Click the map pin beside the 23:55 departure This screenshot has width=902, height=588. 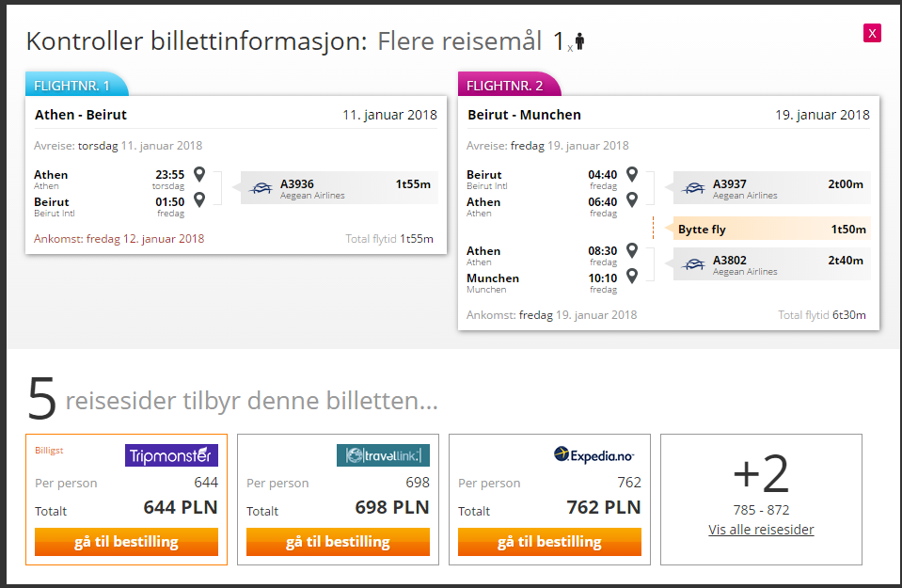pos(199,174)
